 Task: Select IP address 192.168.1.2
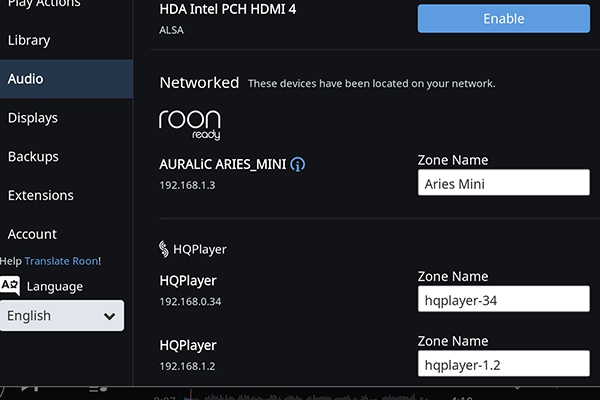coord(188,366)
